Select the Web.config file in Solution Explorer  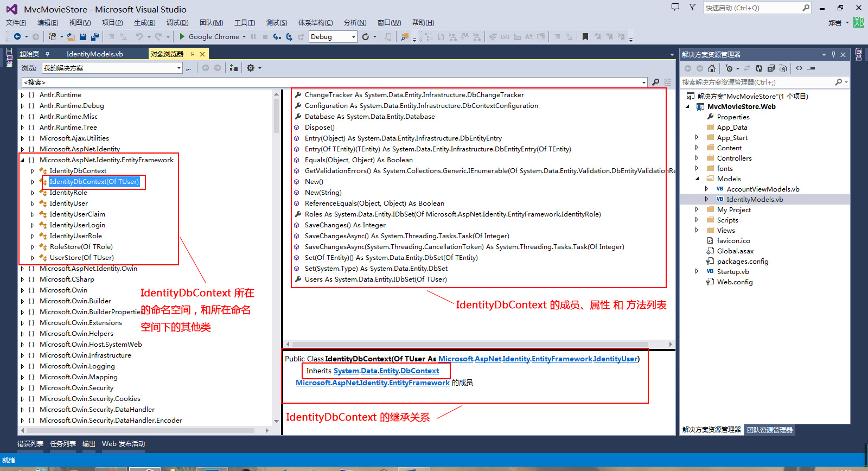click(x=735, y=282)
